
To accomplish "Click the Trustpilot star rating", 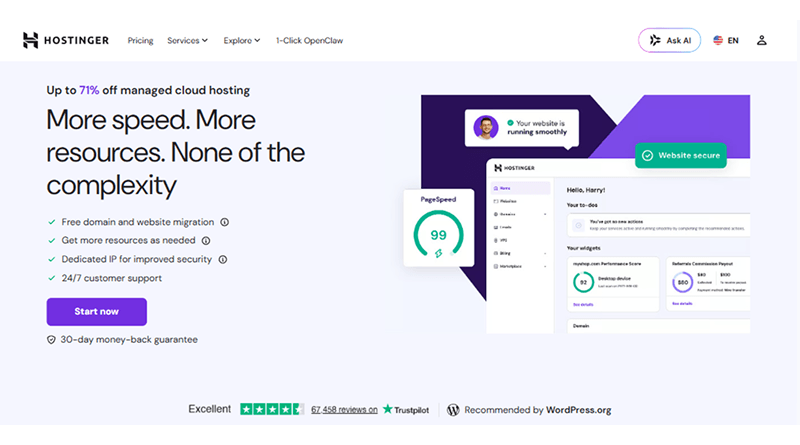I will click(x=272, y=409).
